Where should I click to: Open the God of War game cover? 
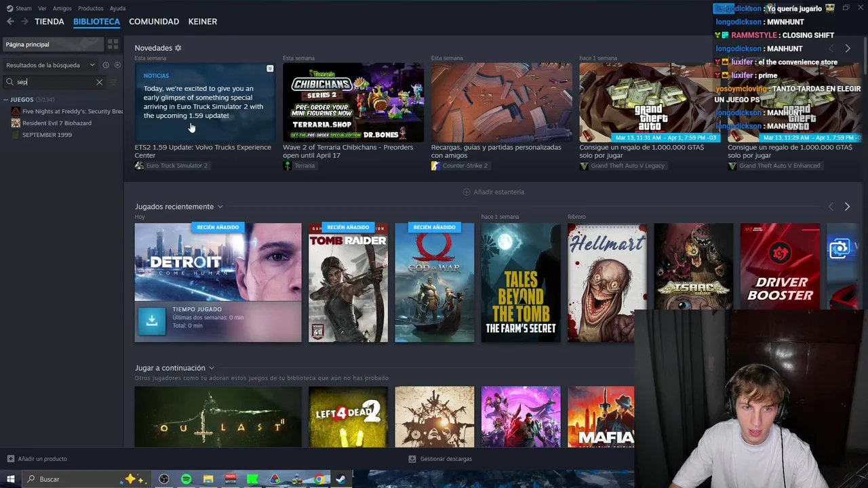click(x=434, y=283)
